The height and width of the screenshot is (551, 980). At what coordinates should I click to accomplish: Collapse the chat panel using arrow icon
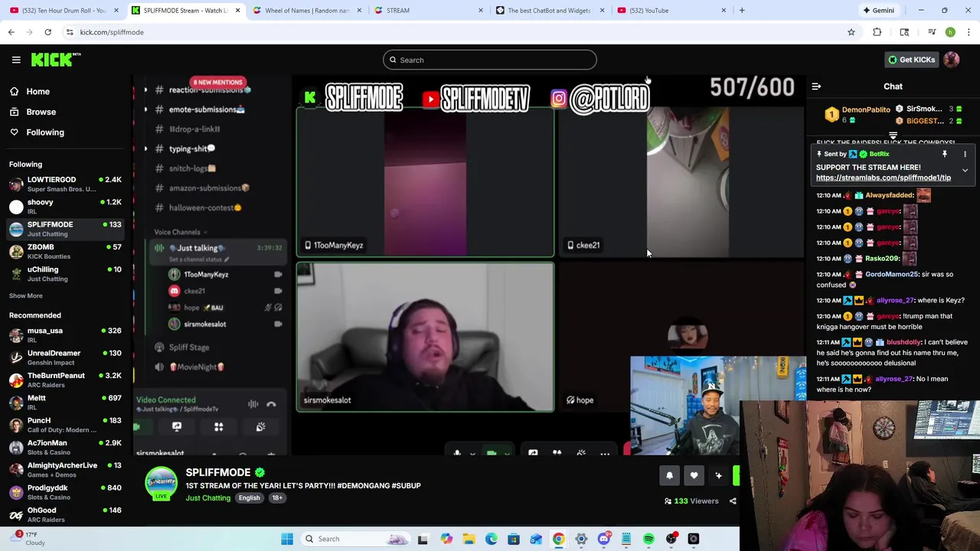tap(816, 86)
